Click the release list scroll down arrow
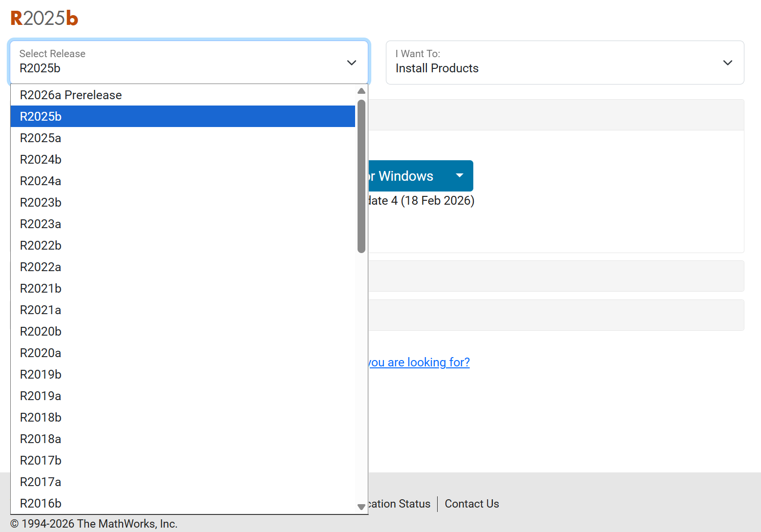Image resolution: width=761 pixels, height=532 pixels. (361, 507)
